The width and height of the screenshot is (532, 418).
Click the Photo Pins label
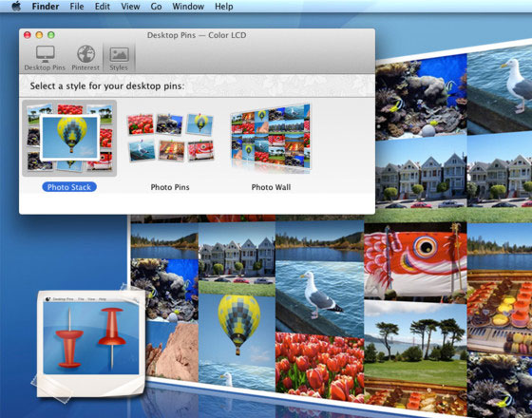coord(170,187)
